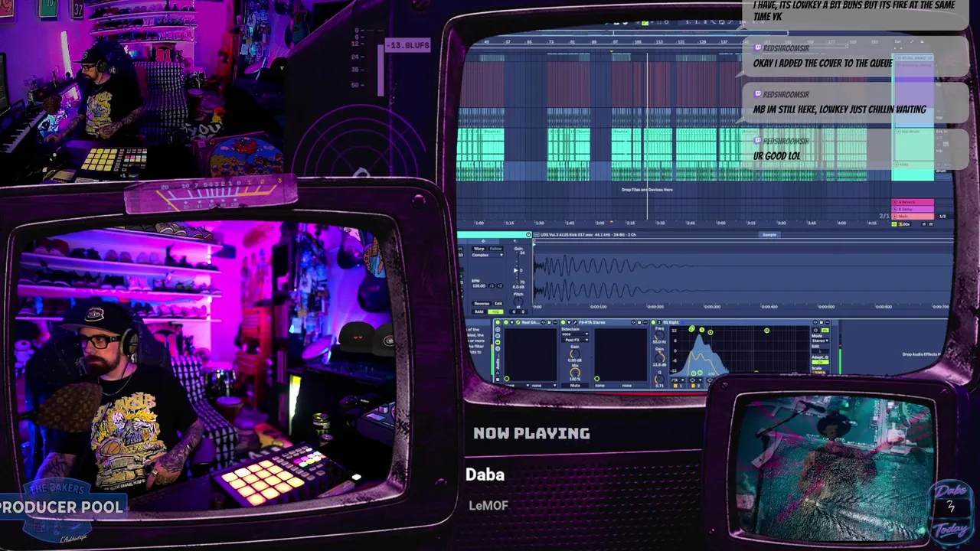Select the Main track
The image size is (980, 551).
click(914, 217)
